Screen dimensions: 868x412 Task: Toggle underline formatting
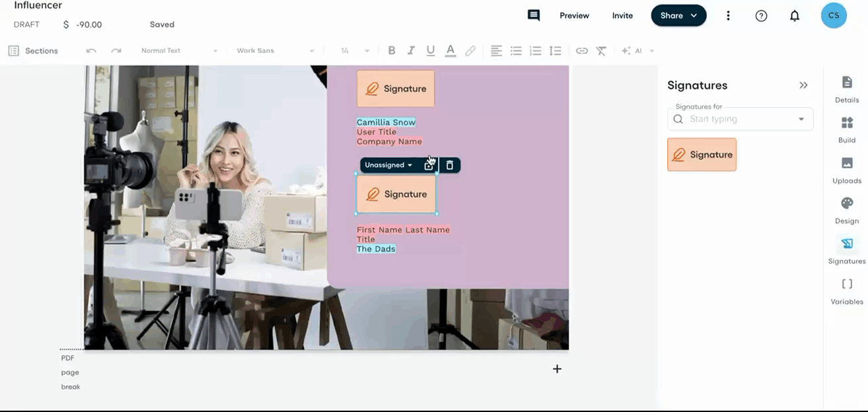point(431,51)
